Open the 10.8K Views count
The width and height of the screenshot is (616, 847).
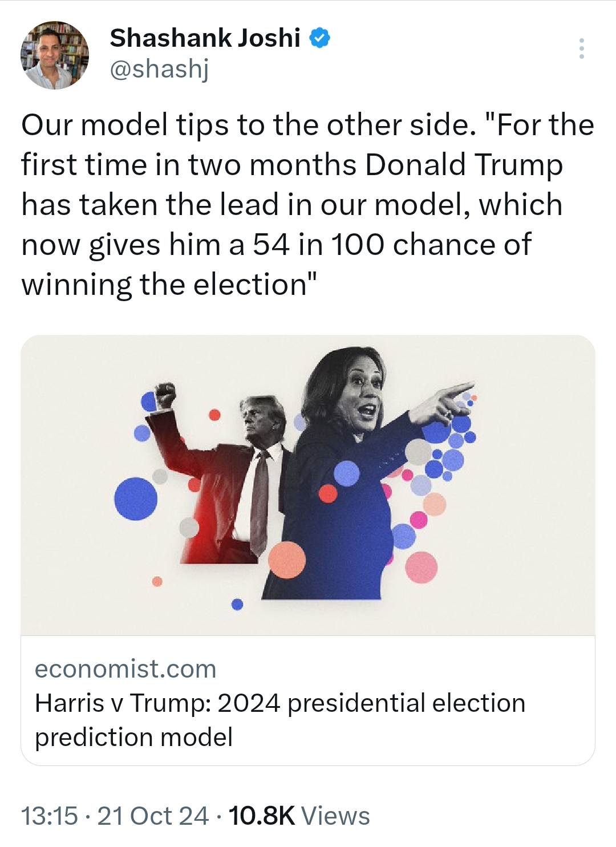click(299, 816)
